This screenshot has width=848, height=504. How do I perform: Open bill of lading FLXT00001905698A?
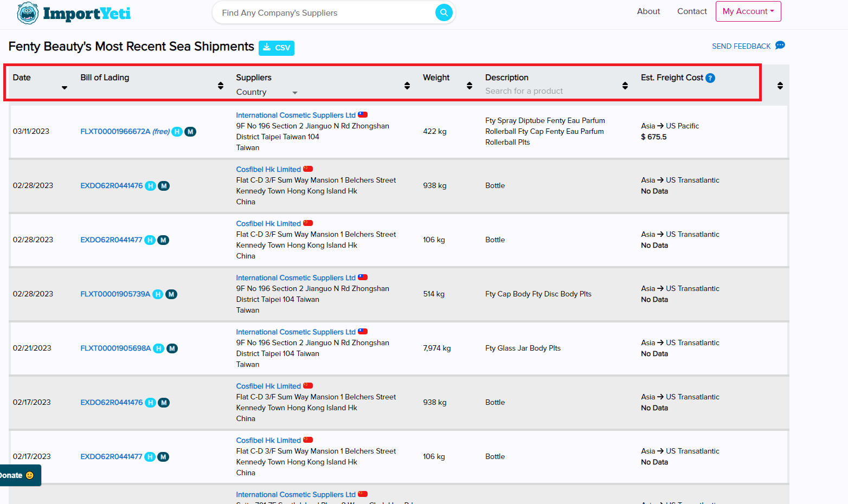115,348
